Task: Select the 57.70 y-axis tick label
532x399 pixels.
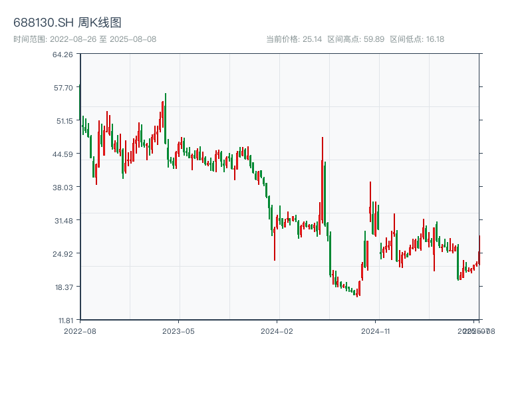Action: tap(63, 87)
